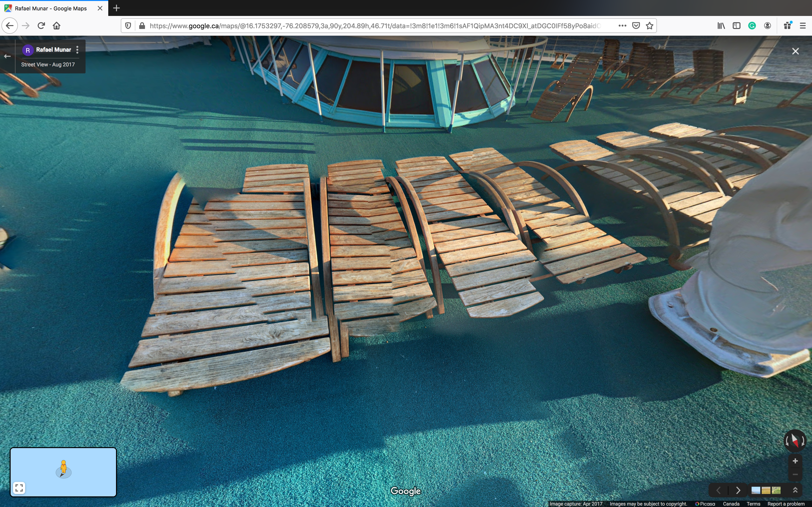Select the green hillside photo thumbnail
The image size is (812, 507).
coord(776,490)
